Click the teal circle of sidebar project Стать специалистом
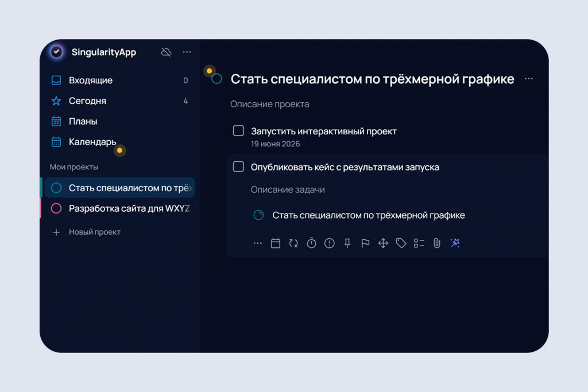 (56, 188)
